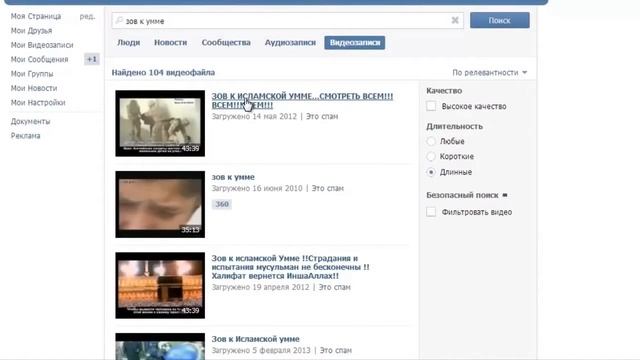Click the safe search info icon
The image size is (640, 360).
point(505,195)
